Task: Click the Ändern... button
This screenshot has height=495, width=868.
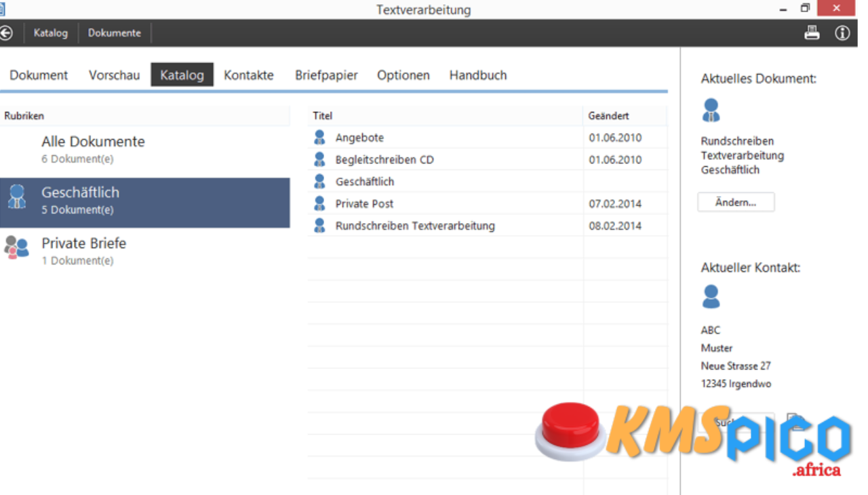Action: pyautogui.click(x=736, y=202)
